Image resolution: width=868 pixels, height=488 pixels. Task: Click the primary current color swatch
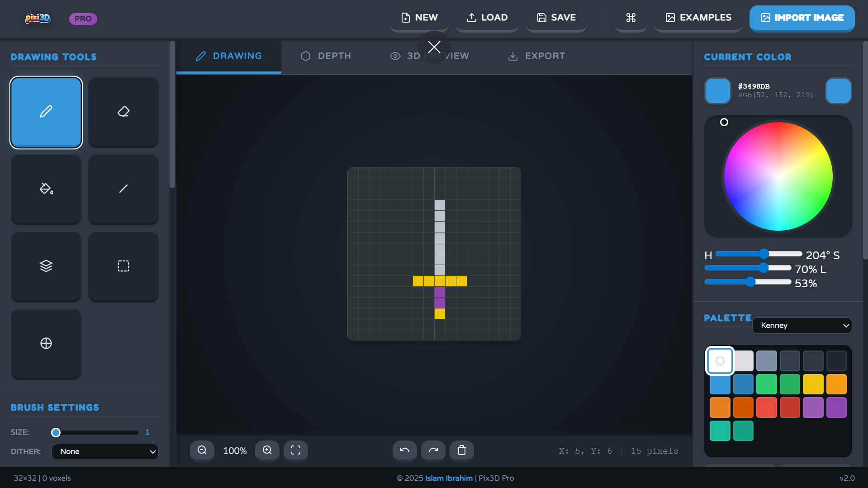point(718,91)
